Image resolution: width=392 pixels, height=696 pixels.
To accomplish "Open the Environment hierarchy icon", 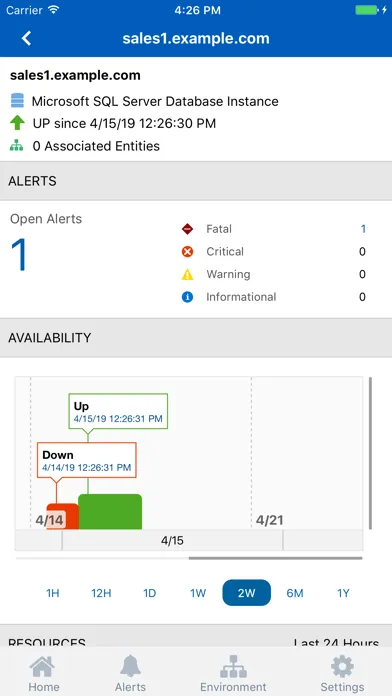I will coord(233,666).
